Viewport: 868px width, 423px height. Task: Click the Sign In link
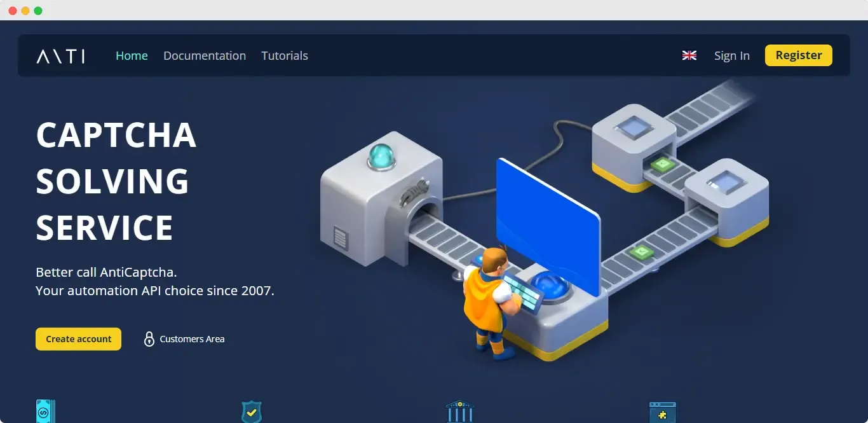(731, 56)
